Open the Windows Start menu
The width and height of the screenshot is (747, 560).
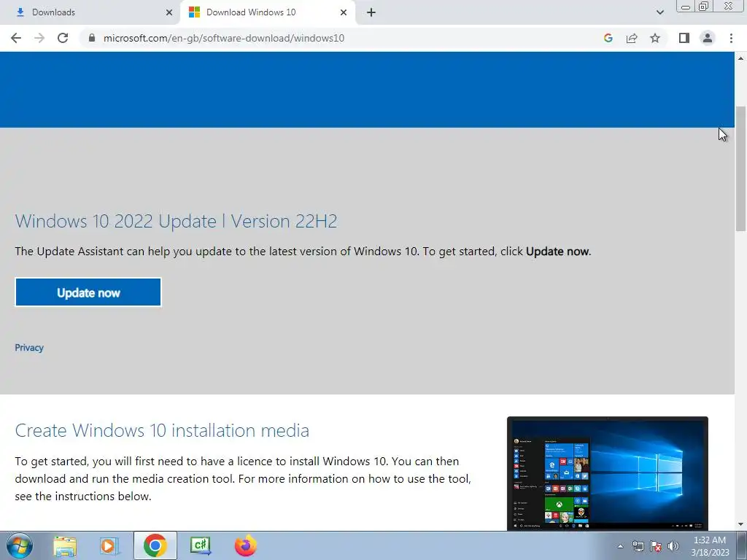pyautogui.click(x=19, y=545)
